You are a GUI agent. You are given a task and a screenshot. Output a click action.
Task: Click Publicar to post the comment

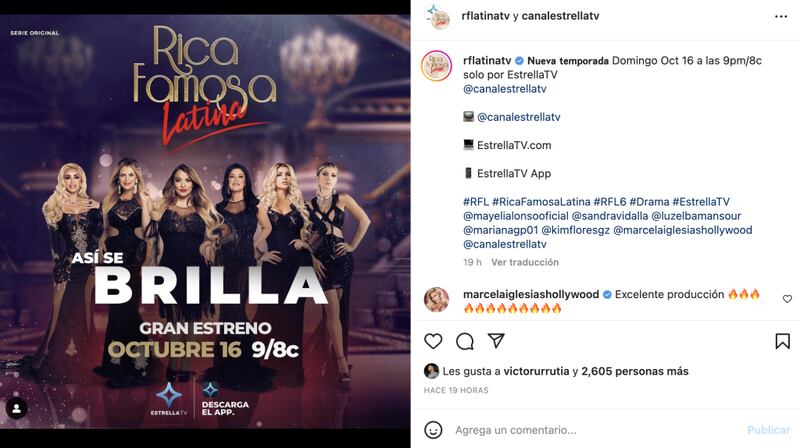tap(768, 430)
